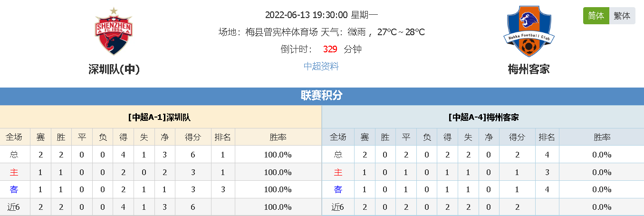Select 主 row in Meizhou Hakka table
Image resolution: width=644 pixels, height=216 pixels.
coord(483,172)
